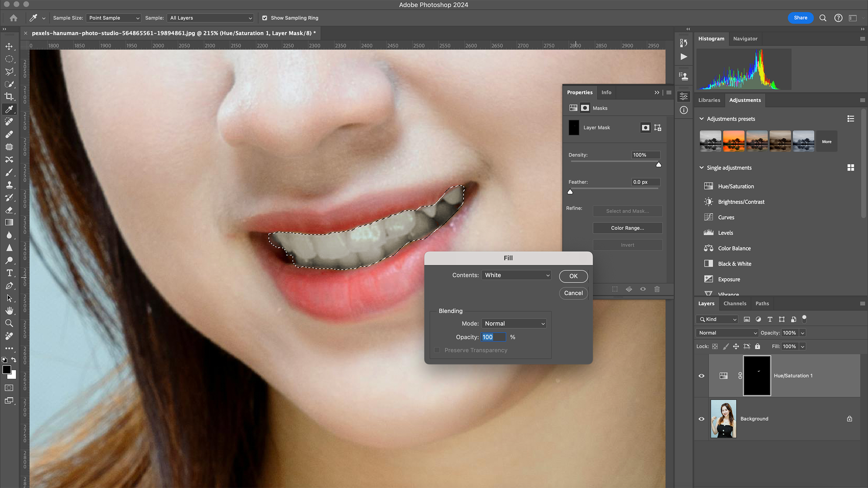Switch to the Navigator tab
Screen dimensions: 868x488
coord(745,39)
